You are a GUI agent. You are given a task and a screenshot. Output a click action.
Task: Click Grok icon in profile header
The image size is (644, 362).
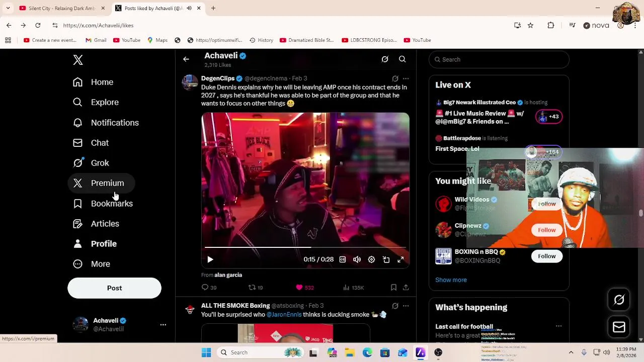click(x=385, y=59)
